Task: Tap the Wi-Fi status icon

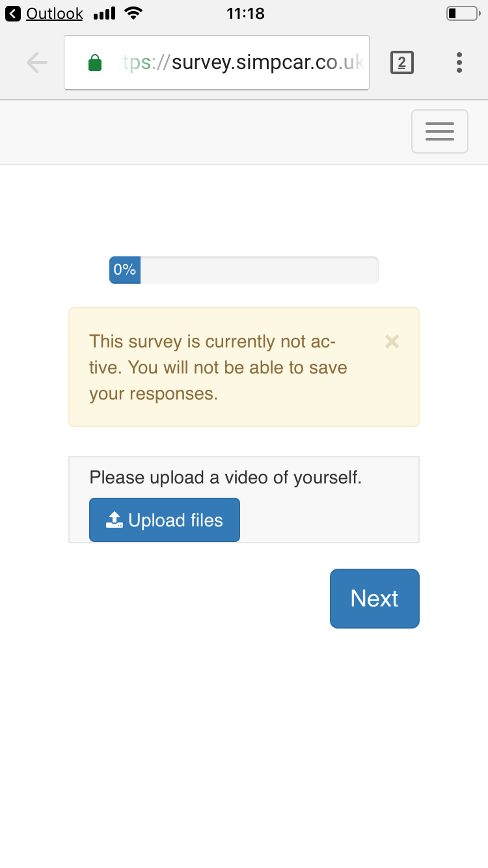Action: click(133, 14)
